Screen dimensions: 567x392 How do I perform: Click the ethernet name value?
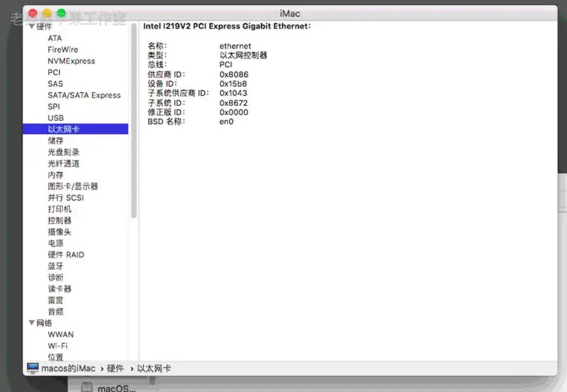coord(235,46)
